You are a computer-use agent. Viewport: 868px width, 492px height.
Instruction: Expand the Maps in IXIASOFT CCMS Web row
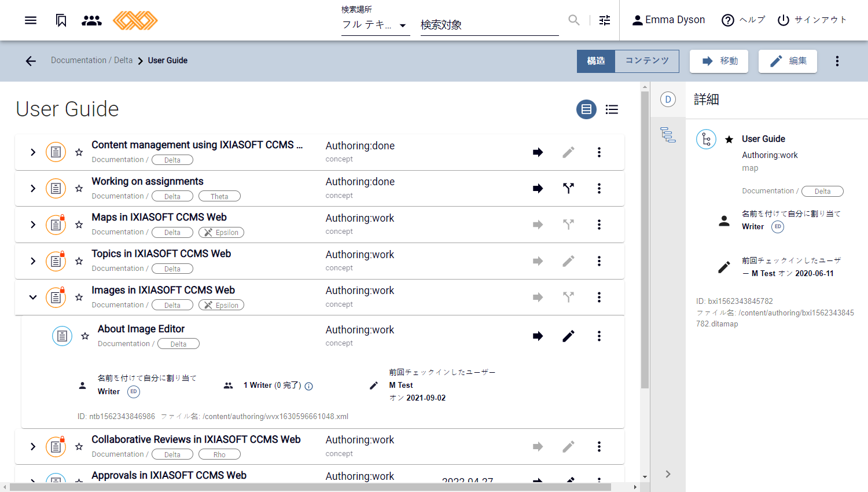pos(33,225)
